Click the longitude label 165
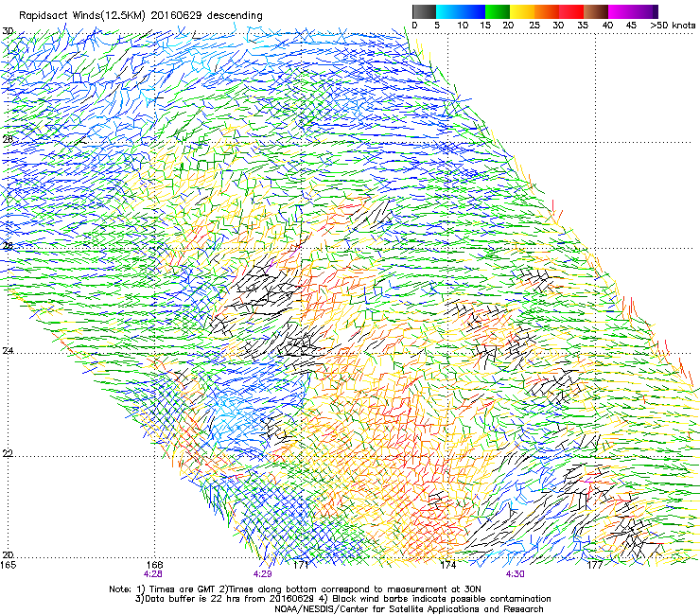Image resolution: width=700 pixels, height=615 pixels. pos(8,565)
